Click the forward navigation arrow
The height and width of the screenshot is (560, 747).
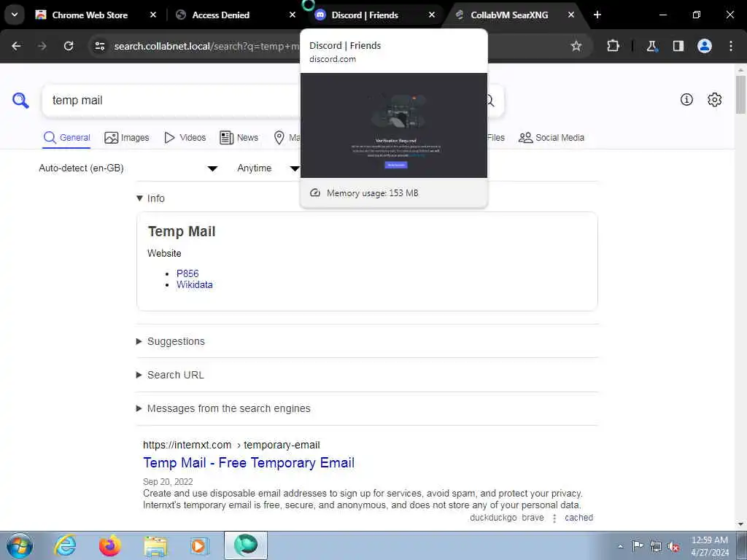[42, 46]
